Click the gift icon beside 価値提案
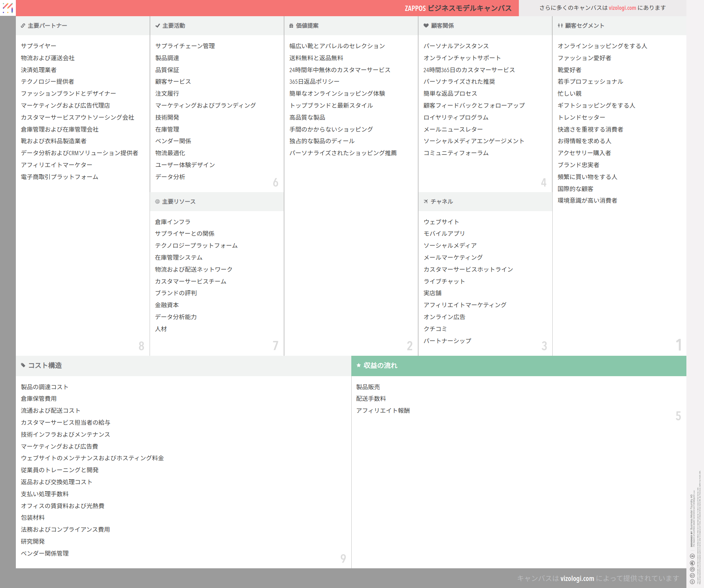 click(291, 26)
